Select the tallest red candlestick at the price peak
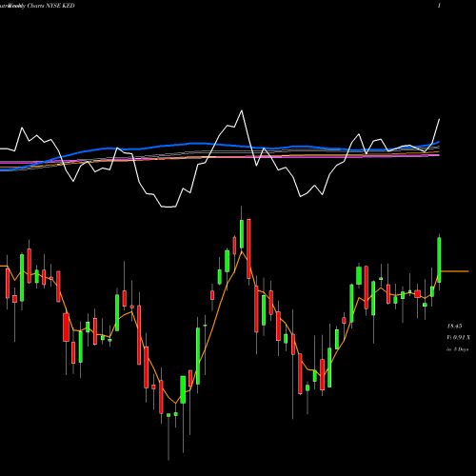 248,248
